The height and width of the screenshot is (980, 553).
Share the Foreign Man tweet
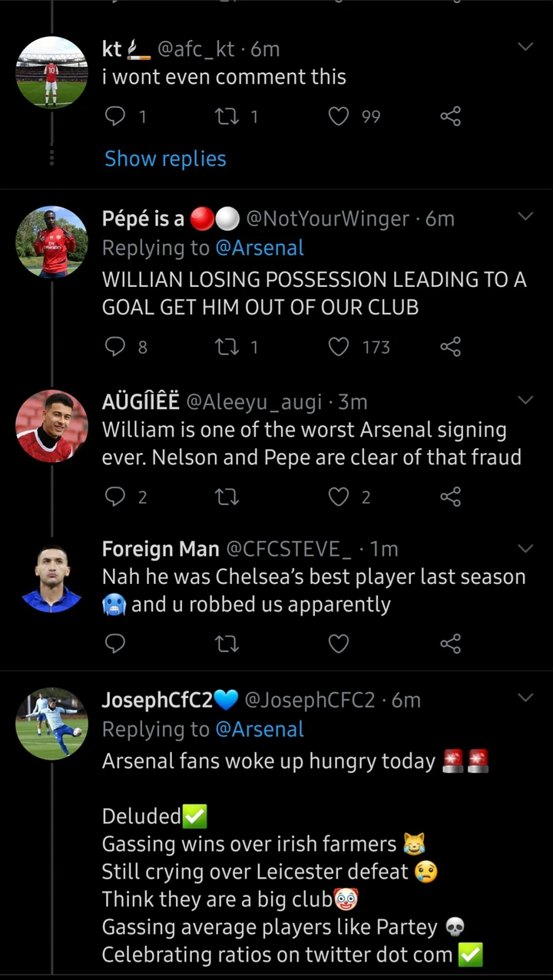tap(450, 644)
